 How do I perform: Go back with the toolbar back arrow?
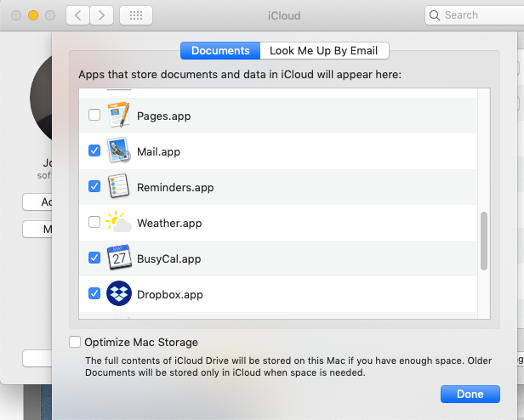(x=77, y=15)
